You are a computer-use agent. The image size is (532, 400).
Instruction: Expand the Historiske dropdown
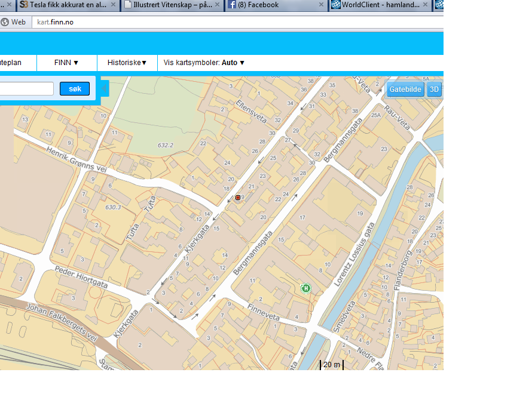127,63
